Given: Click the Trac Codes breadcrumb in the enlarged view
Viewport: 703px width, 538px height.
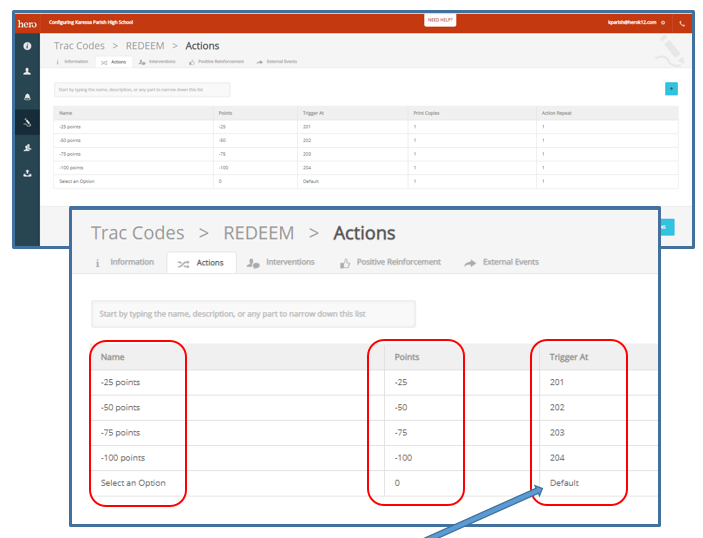Looking at the screenshot, I should click(x=138, y=233).
